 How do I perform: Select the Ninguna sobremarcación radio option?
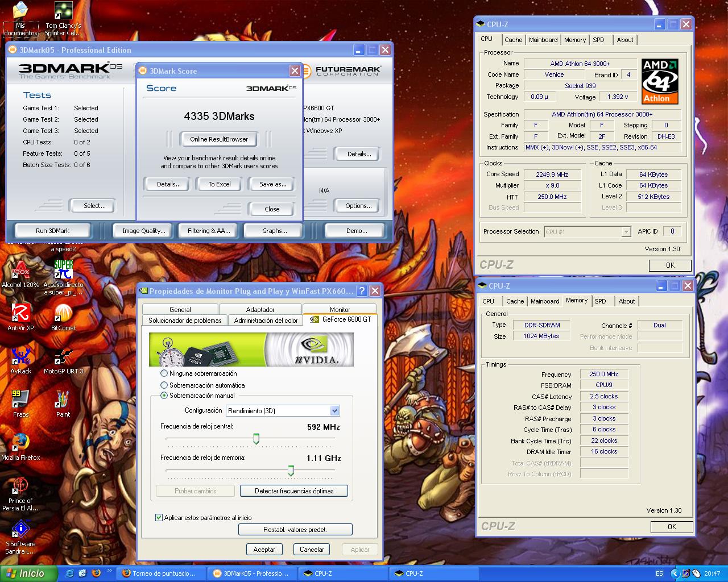point(164,373)
